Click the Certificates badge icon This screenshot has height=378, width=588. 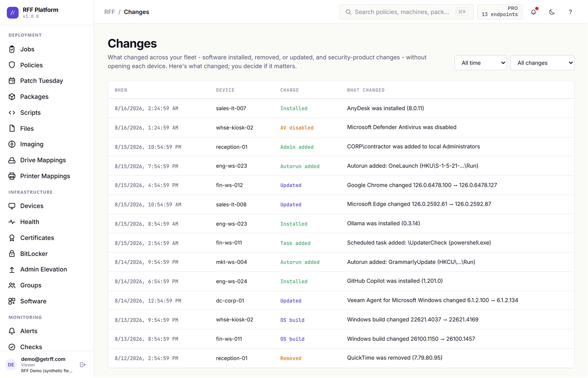click(x=12, y=238)
